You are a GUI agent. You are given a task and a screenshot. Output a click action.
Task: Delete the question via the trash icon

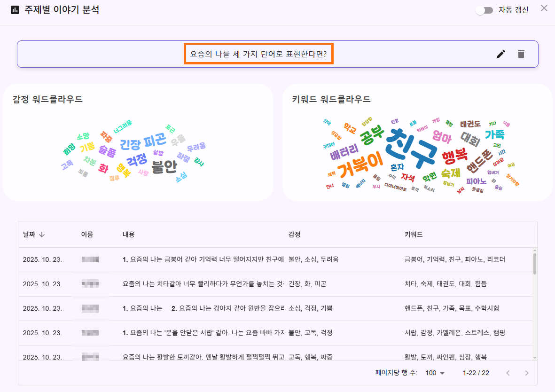[521, 54]
